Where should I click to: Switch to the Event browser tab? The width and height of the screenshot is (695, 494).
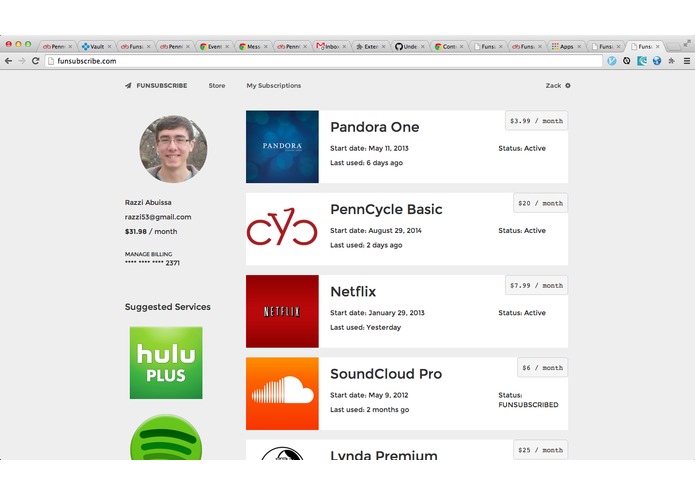click(215, 47)
